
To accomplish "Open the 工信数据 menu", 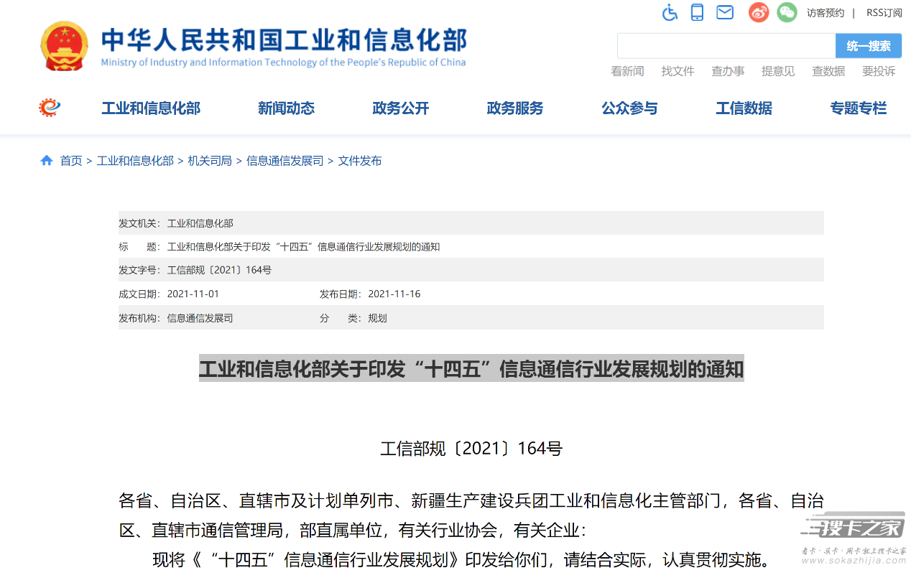I will click(x=744, y=108).
